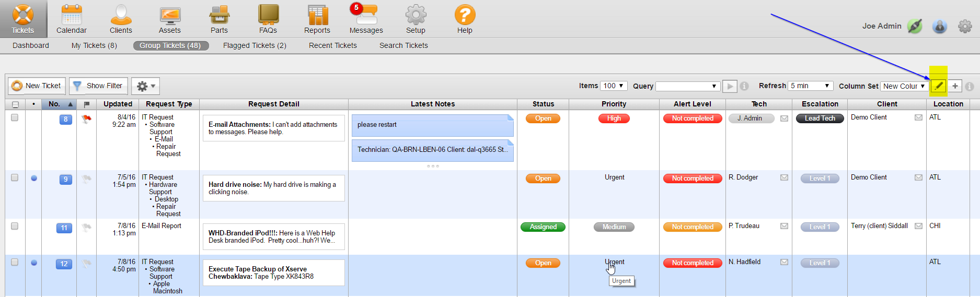Image resolution: width=980 pixels, height=297 pixels.
Task: Open the Setup gear module
Action: pyautogui.click(x=416, y=19)
